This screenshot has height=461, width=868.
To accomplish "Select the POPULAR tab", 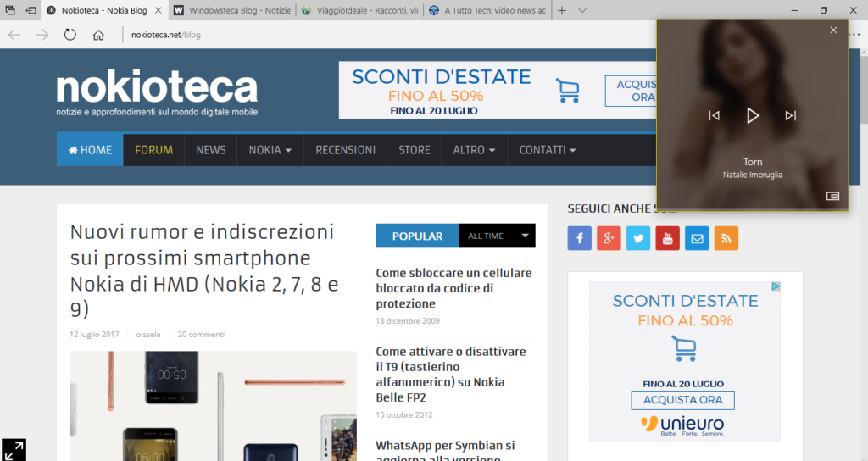I will [x=417, y=236].
